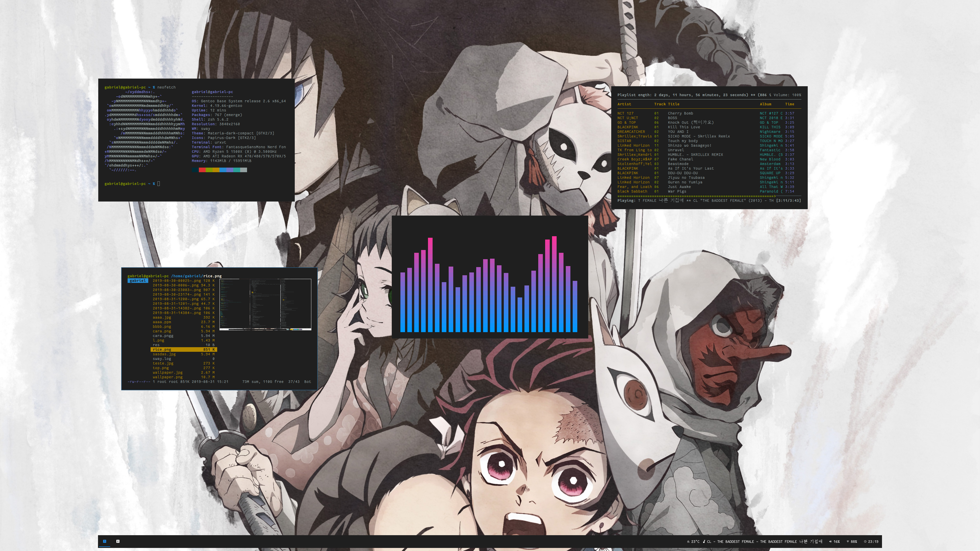Click the volume speaker icon in bar

click(x=830, y=542)
